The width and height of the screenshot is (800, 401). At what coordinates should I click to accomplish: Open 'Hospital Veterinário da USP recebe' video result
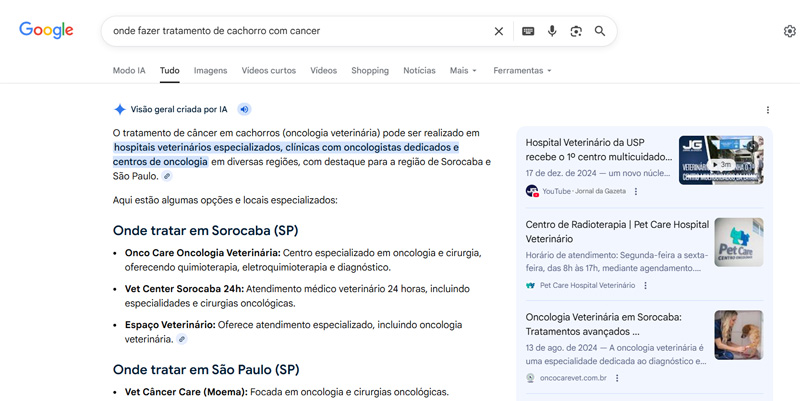pyautogui.click(x=599, y=149)
